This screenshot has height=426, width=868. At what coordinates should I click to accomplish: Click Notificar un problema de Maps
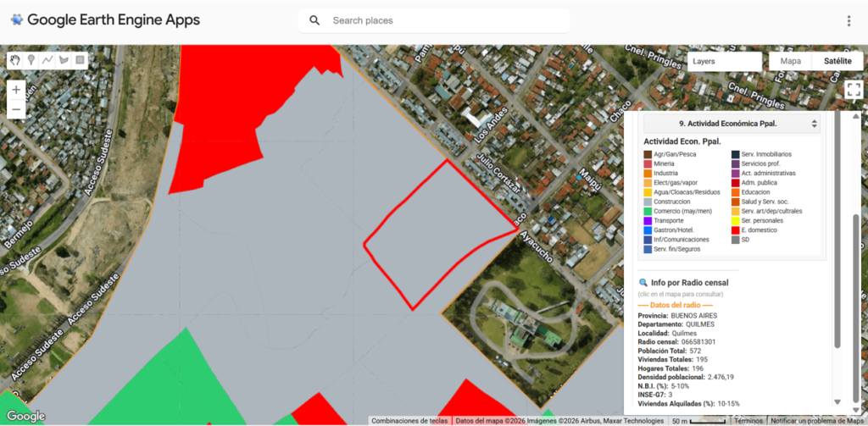pos(818,420)
